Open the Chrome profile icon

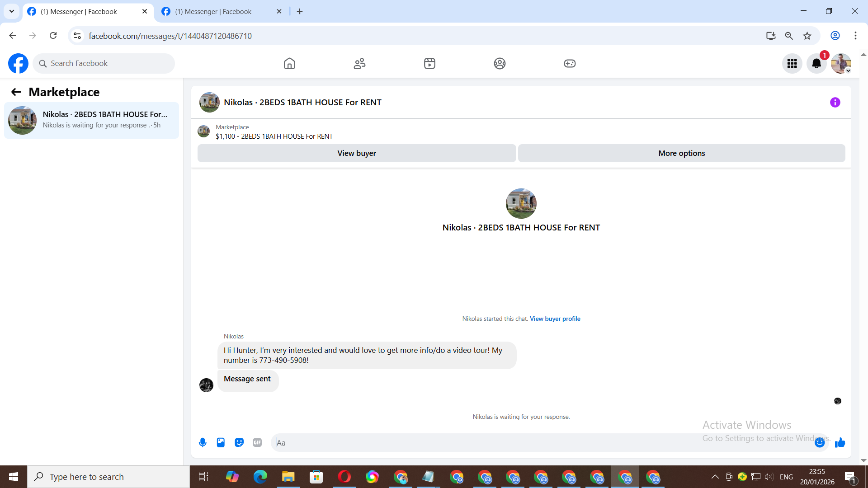(835, 36)
